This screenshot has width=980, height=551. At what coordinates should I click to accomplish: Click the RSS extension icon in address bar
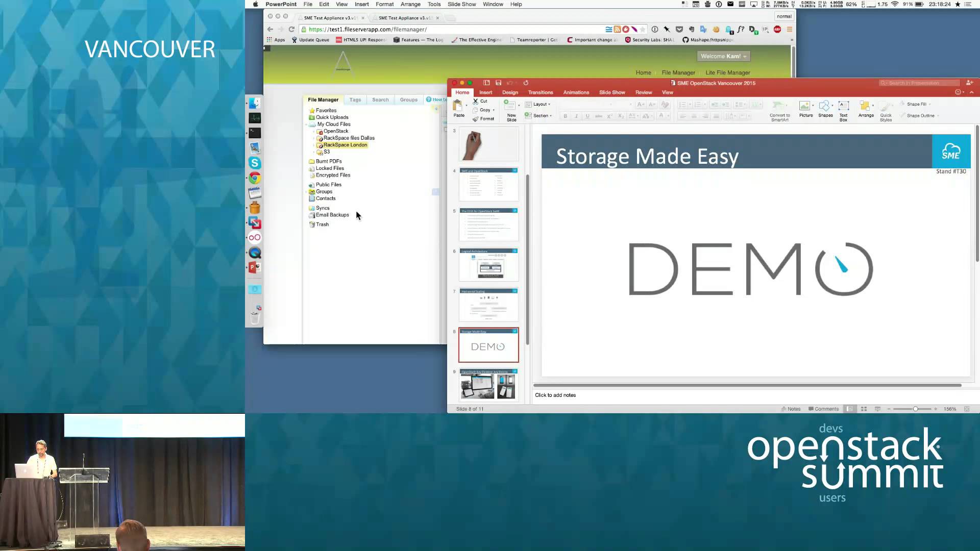point(617,29)
